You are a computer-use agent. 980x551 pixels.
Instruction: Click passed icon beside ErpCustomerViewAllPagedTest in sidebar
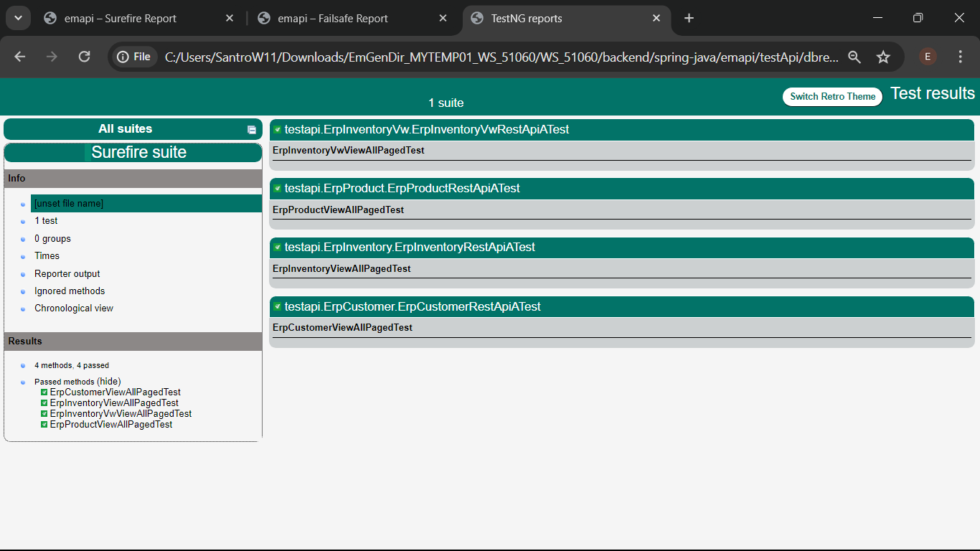coord(44,392)
